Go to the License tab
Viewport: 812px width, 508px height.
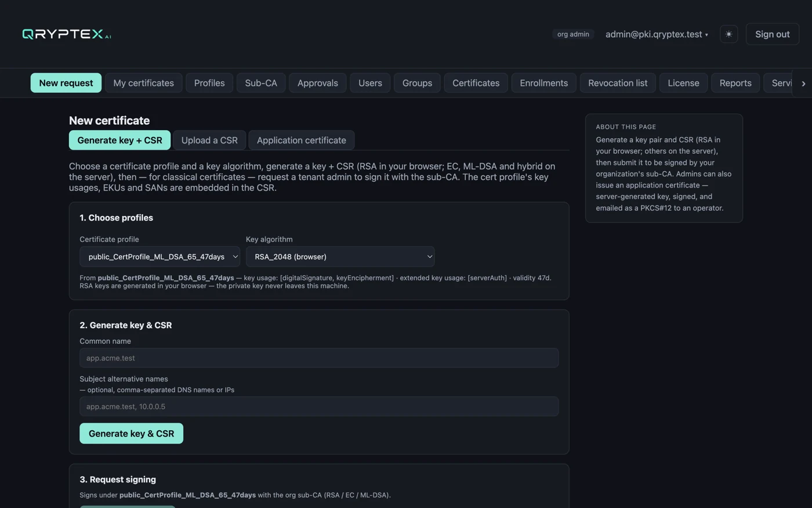click(683, 83)
